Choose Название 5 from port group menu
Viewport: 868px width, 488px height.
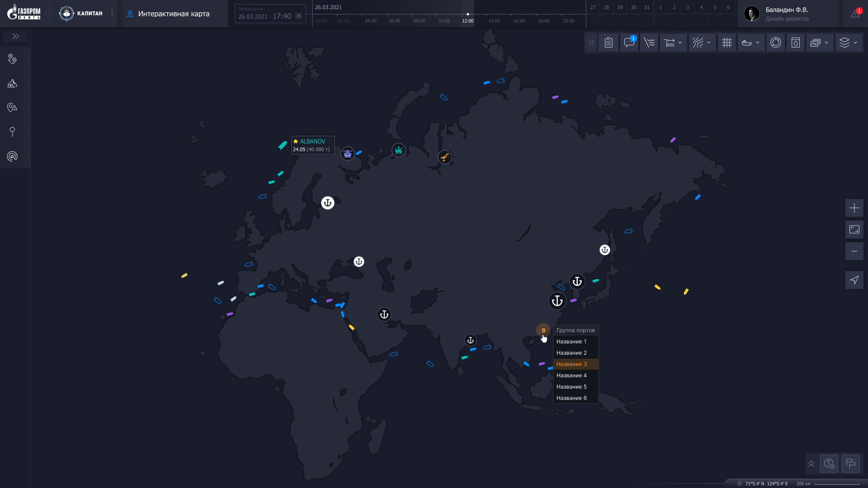point(571,387)
